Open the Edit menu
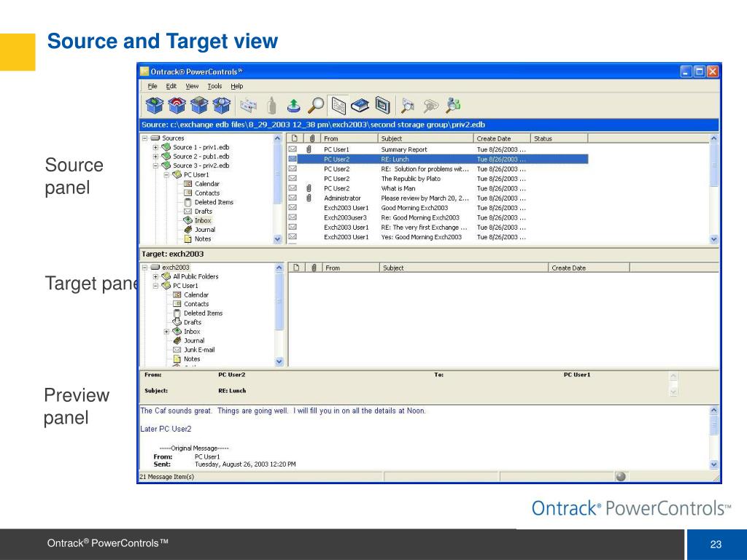Image resolution: width=747 pixels, height=560 pixels. coord(171,86)
